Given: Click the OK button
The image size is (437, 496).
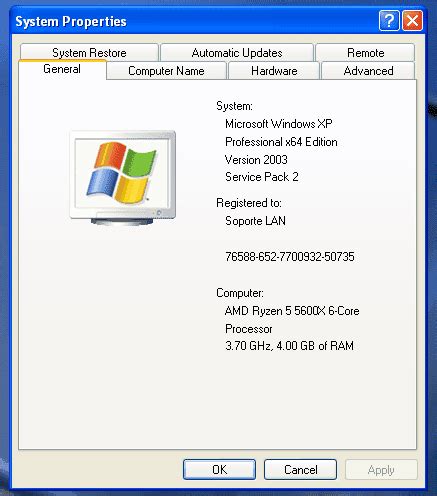Looking at the screenshot, I should (219, 470).
